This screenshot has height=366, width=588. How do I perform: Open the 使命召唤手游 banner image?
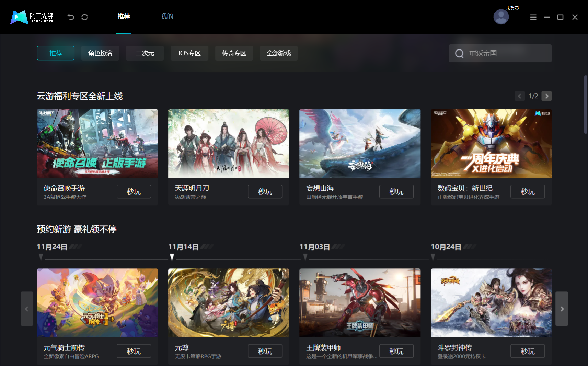pyautogui.click(x=97, y=143)
